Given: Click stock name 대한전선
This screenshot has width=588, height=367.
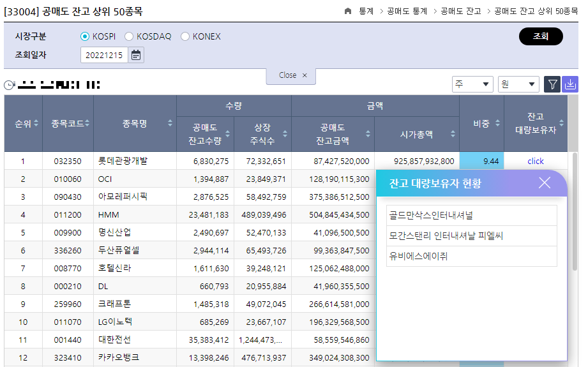Looking at the screenshot, I should pyautogui.click(x=114, y=340).
